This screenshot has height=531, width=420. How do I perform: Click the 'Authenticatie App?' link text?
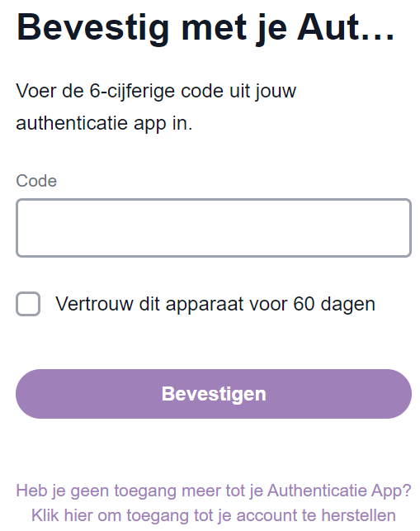click(339, 491)
